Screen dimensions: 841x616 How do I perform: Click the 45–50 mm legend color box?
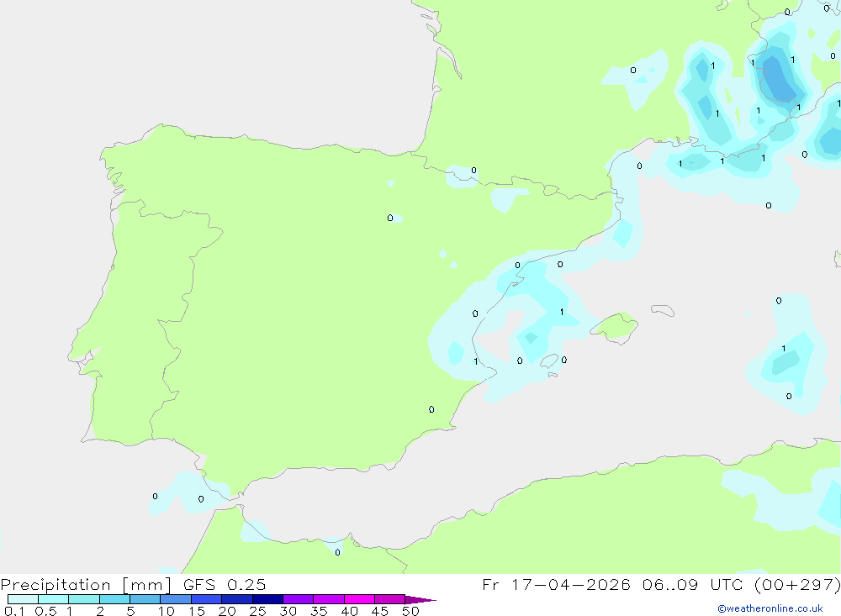pos(390,599)
